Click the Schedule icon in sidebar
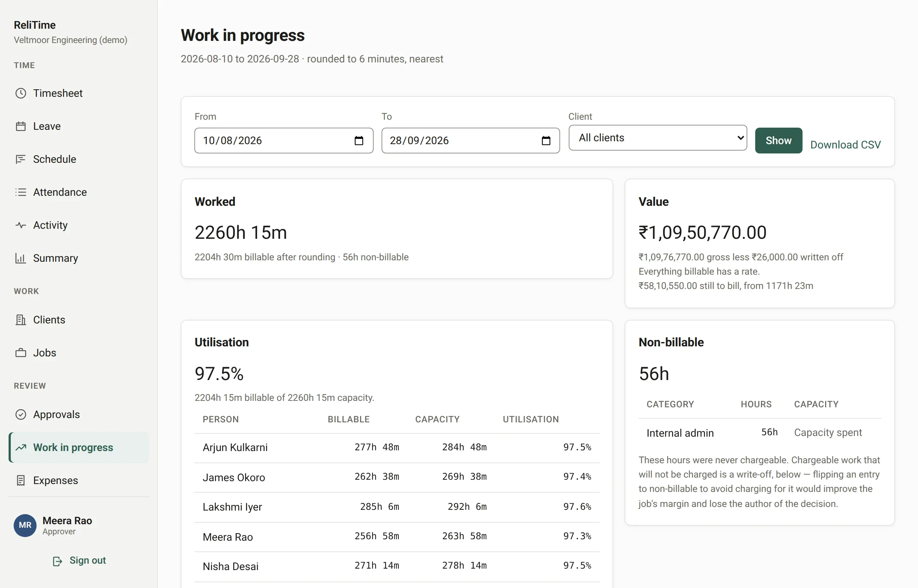This screenshot has height=588, width=918. point(21,159)
